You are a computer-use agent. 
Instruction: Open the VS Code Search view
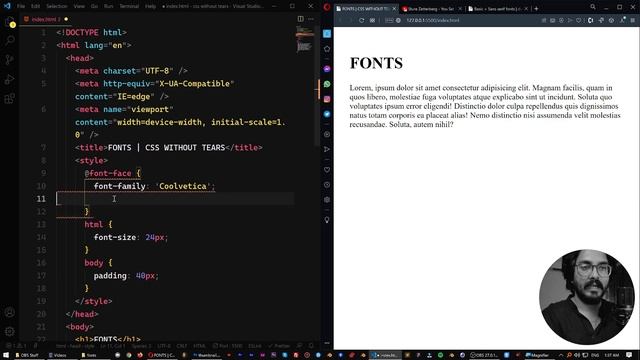[10, 40]
